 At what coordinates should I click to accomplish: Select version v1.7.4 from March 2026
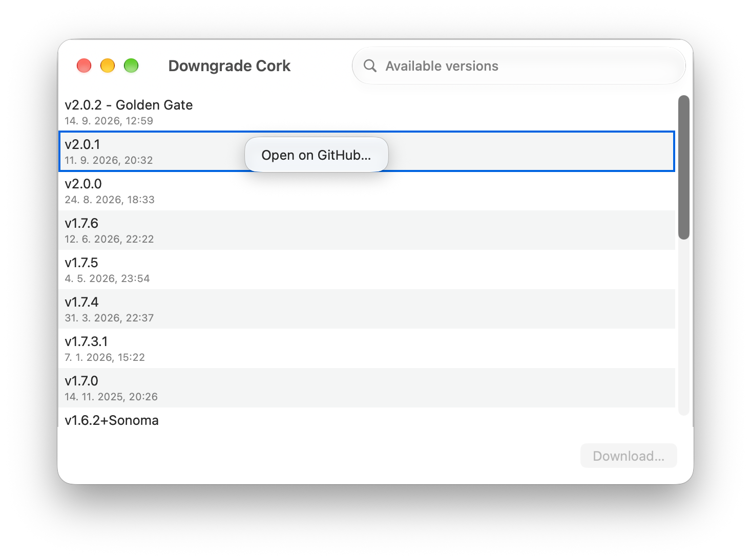367,309
